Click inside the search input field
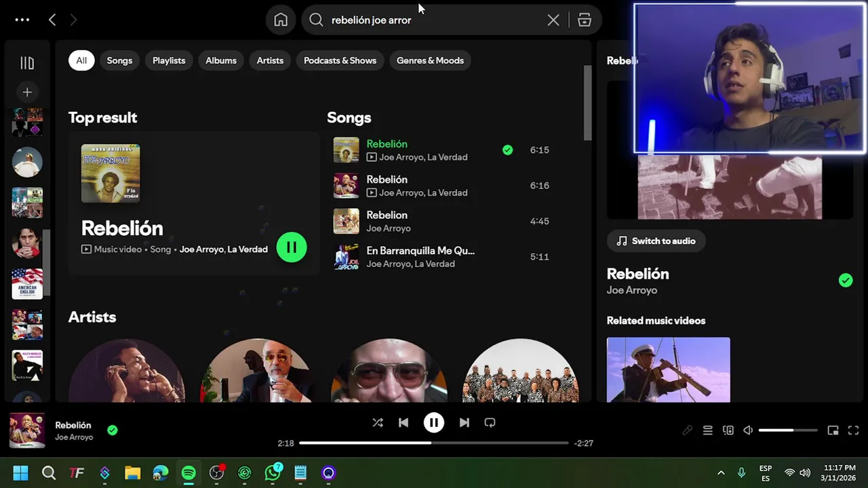The image size is (868, 488). point(434,20)
